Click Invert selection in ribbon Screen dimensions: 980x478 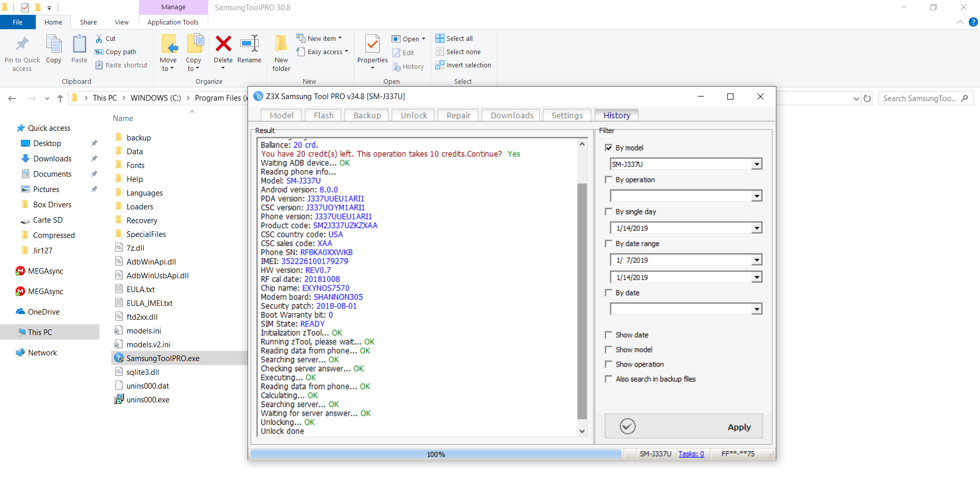point(463,65)
